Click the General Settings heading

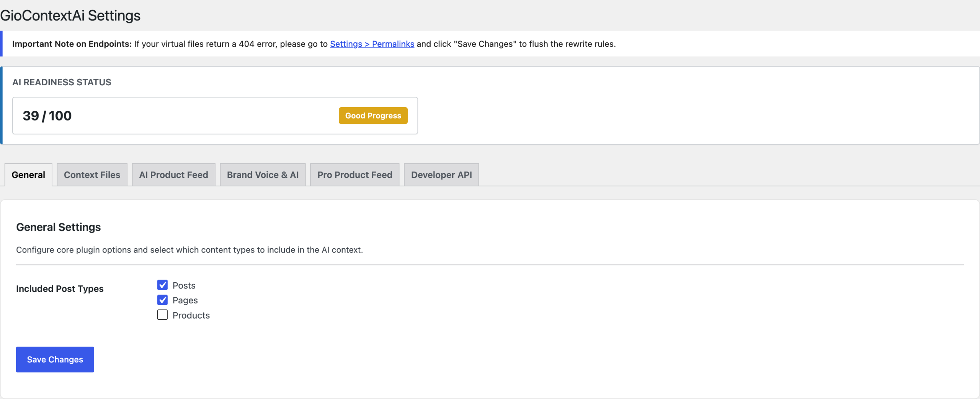pyautogui.click(x=59, y=227)
